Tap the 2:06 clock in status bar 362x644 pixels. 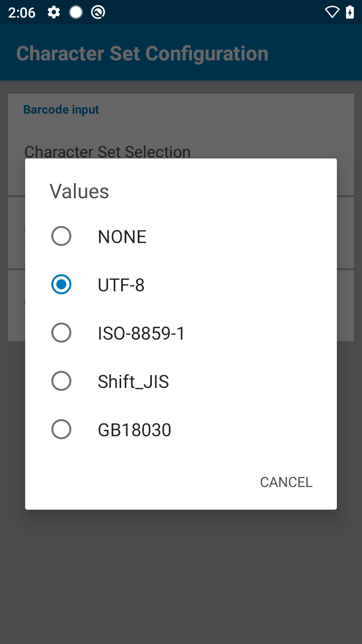[22, 13]
